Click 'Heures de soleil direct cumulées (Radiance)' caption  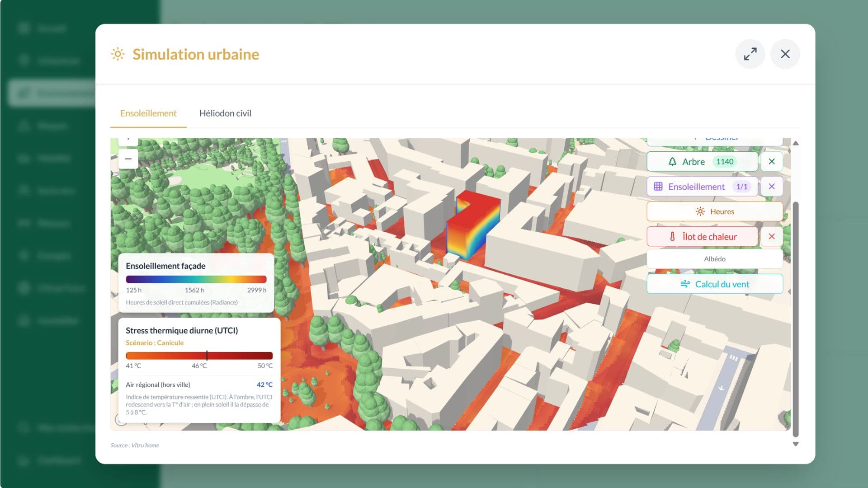pyautogui.click(x=182, y=303)
